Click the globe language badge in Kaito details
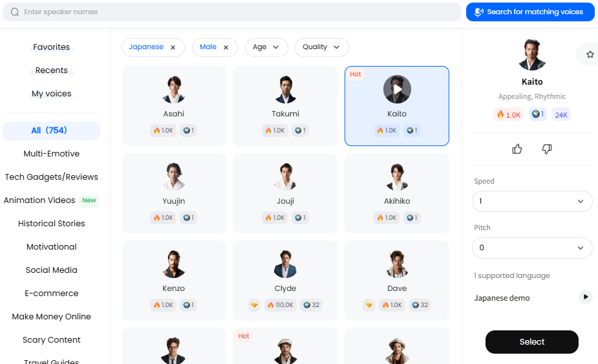 click(x=538, y=114)
